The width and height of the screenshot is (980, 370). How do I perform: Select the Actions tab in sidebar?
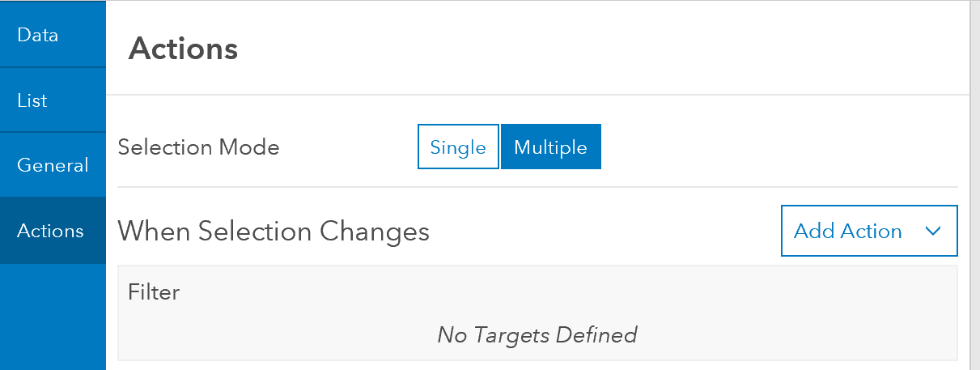point(53,231)
